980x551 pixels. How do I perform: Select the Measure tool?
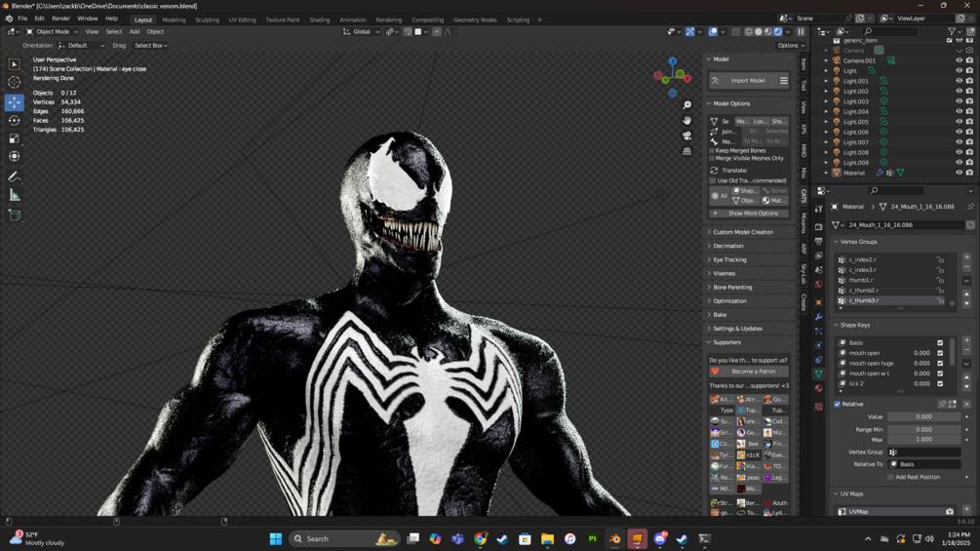(x=14, y=195)
